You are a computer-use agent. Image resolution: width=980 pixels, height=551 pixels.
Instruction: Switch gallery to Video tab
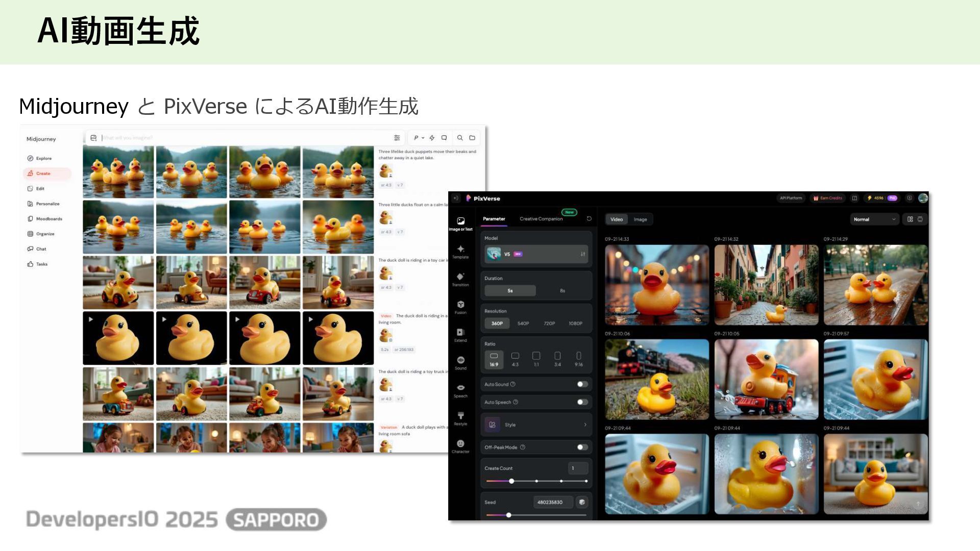617,219
